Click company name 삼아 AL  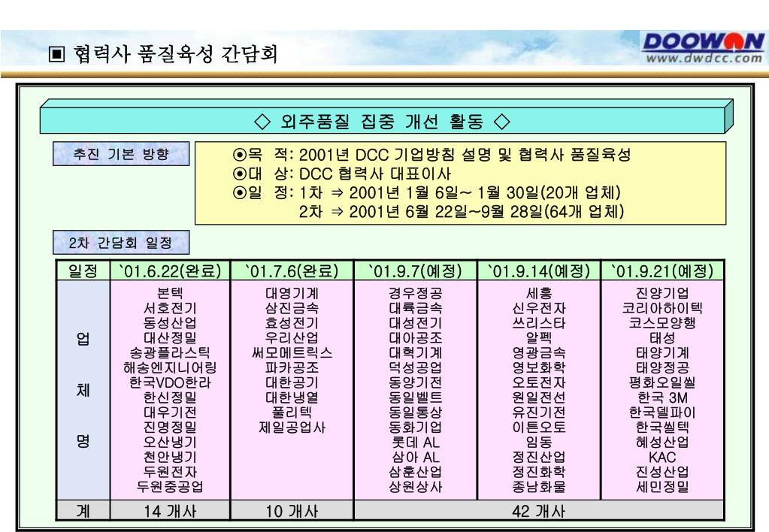tap(416, 457)
